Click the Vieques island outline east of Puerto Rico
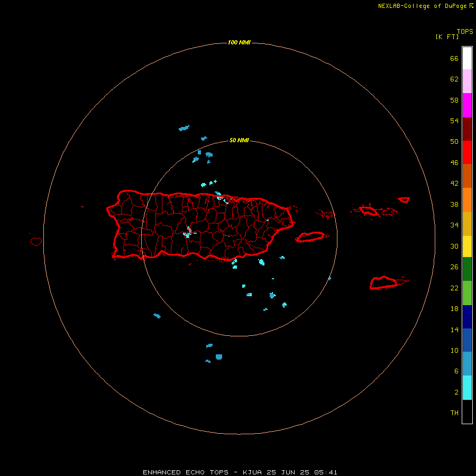This screenshot has width=476, height=476. pos(312,237)
